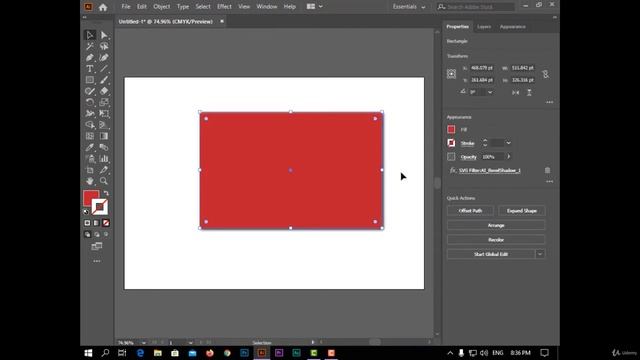Select the Pen tool
Screen dimensions: 640x360
(x=90, y=58)
